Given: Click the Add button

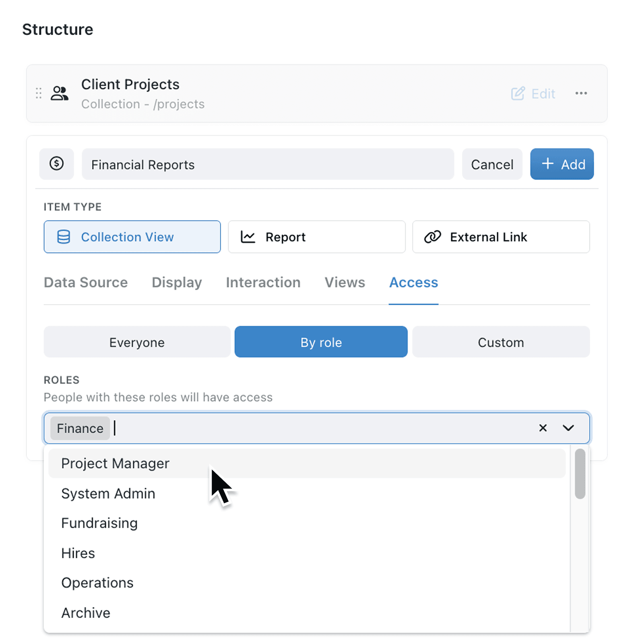Looking at the screenshot, I should (x=562, y=164).
